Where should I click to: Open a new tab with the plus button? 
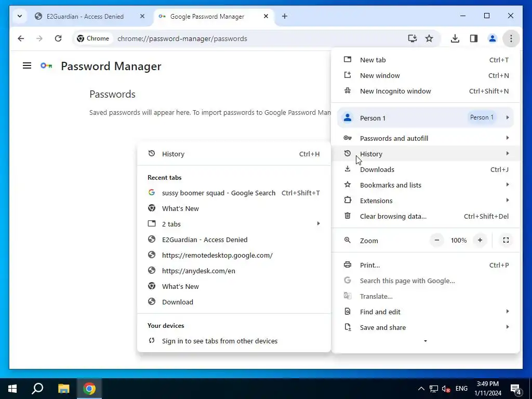point(285,16)
